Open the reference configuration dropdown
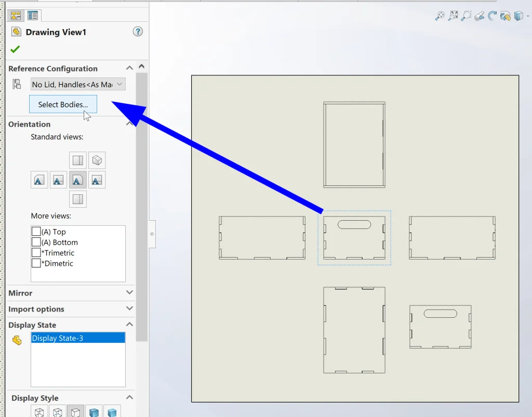This screenshot has width=532, height=417. [78, 84]
